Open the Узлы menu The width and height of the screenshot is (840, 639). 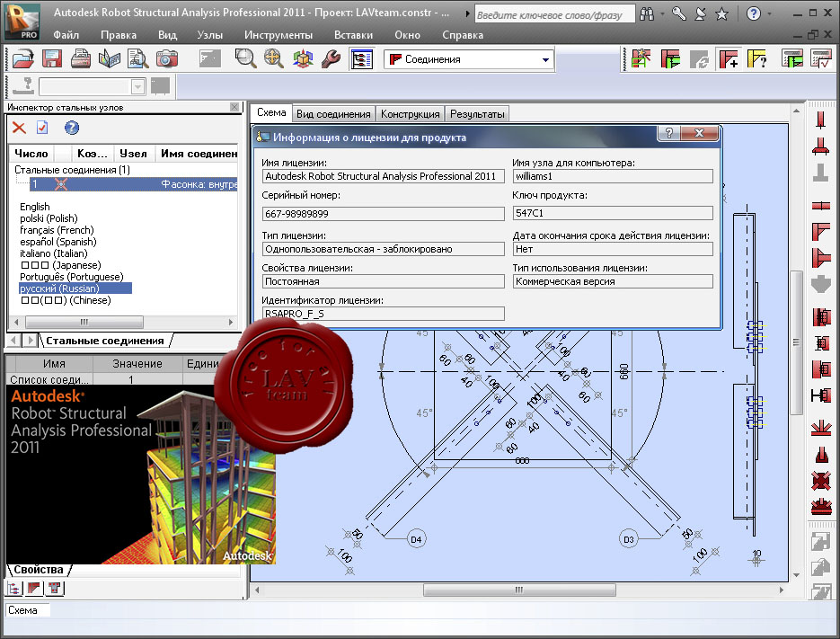point(209,35)
